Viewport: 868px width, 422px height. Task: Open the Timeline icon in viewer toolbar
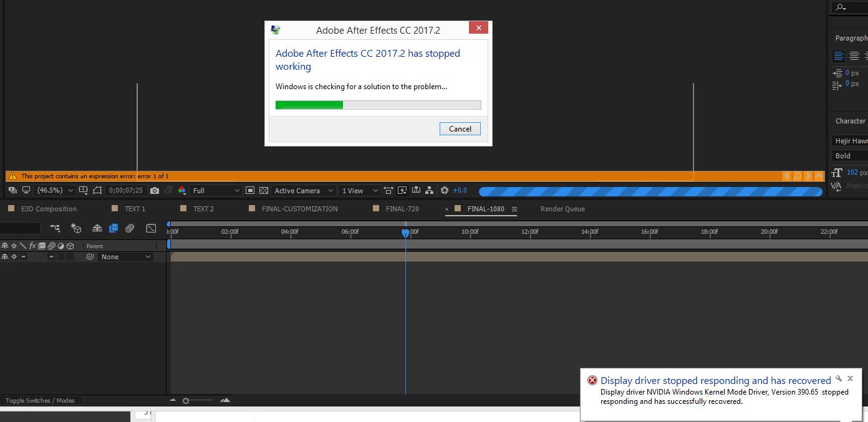point(416,190)
